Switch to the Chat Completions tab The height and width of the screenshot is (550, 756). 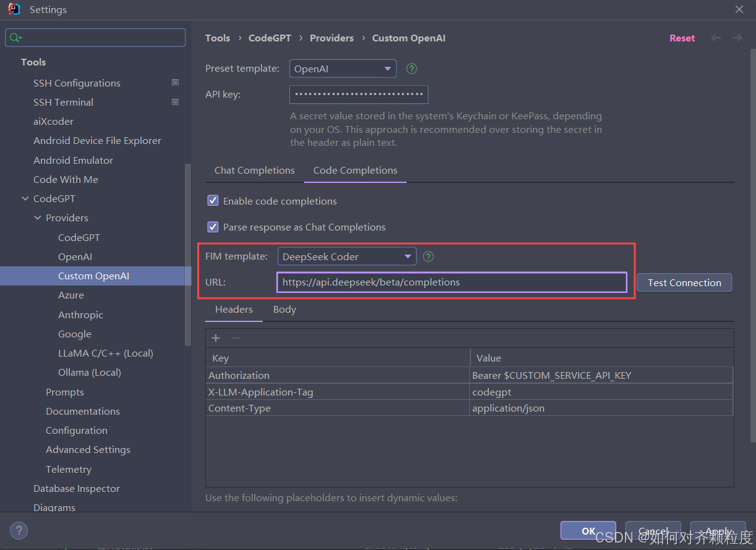(x=255, y=170)
